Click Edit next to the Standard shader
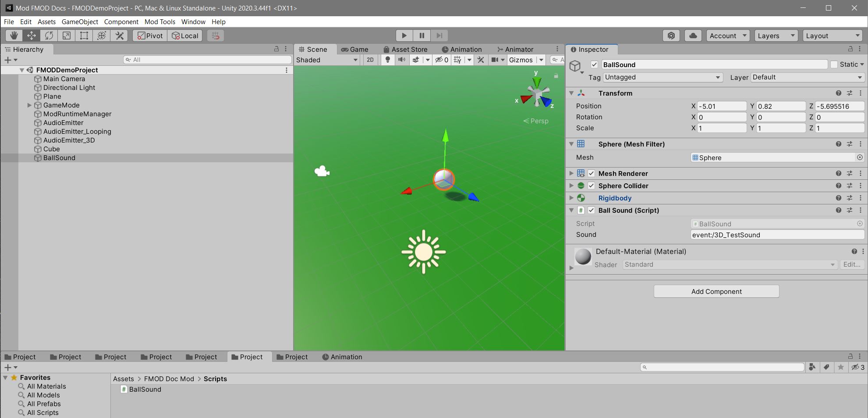Viewport: 868px width, 418px height. point(851,264)
